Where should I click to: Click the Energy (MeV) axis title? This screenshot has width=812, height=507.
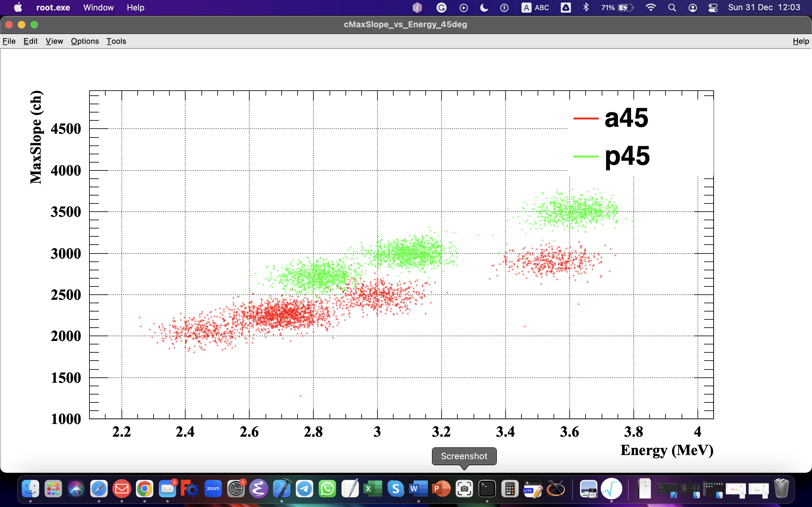coord(667,450)
